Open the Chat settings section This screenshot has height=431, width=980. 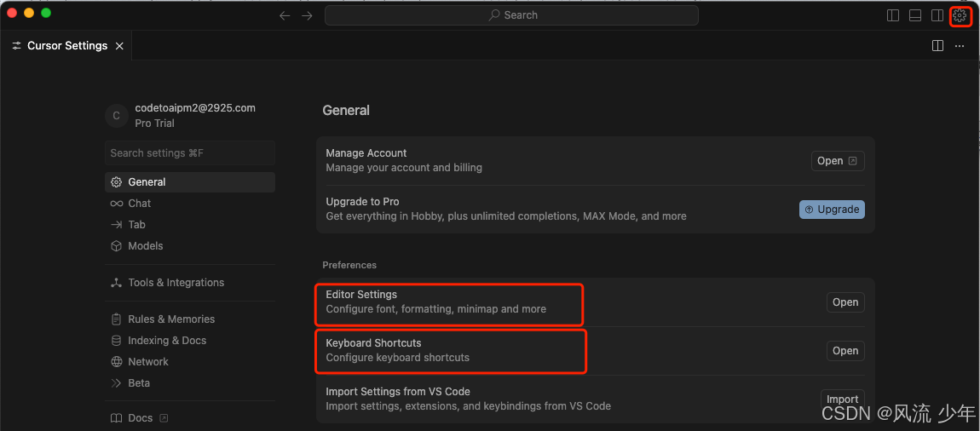coord(140,204)
